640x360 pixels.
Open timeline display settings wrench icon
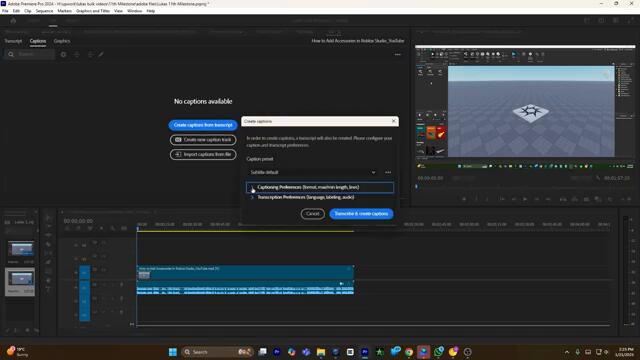[113, 229]
